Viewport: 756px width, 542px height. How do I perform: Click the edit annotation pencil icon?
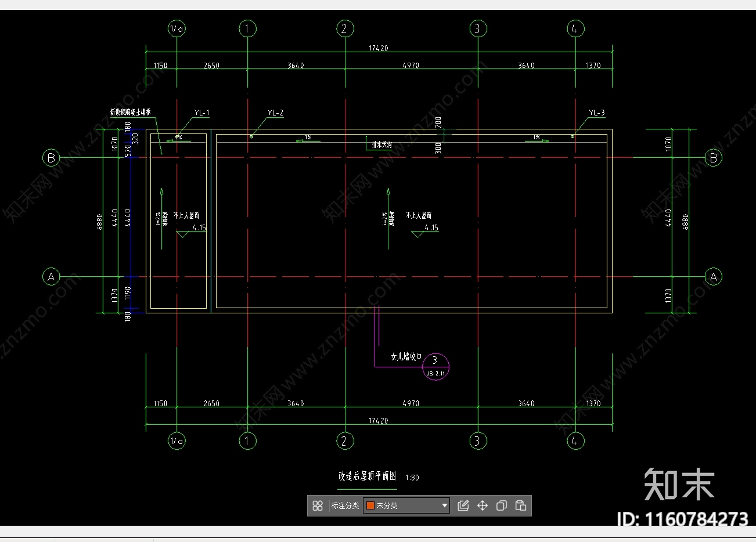pyautogui.click(x=463, y=505)
